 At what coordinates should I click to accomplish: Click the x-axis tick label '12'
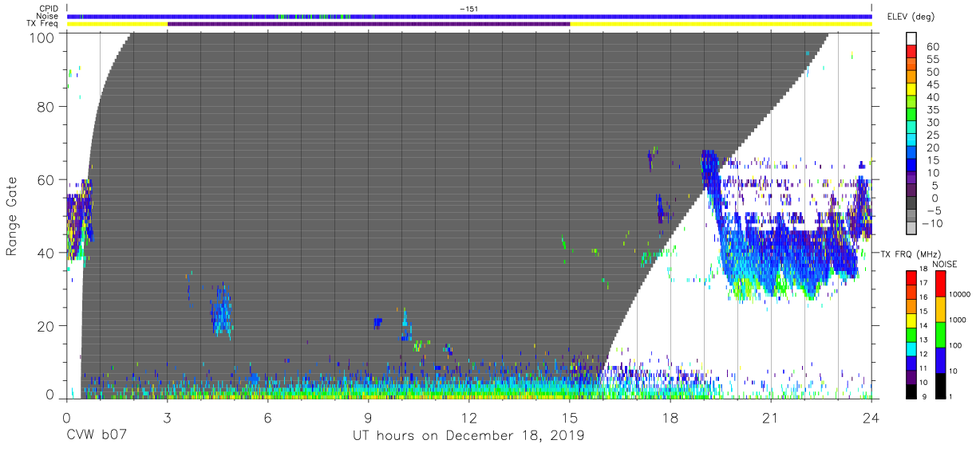[469, 418]
